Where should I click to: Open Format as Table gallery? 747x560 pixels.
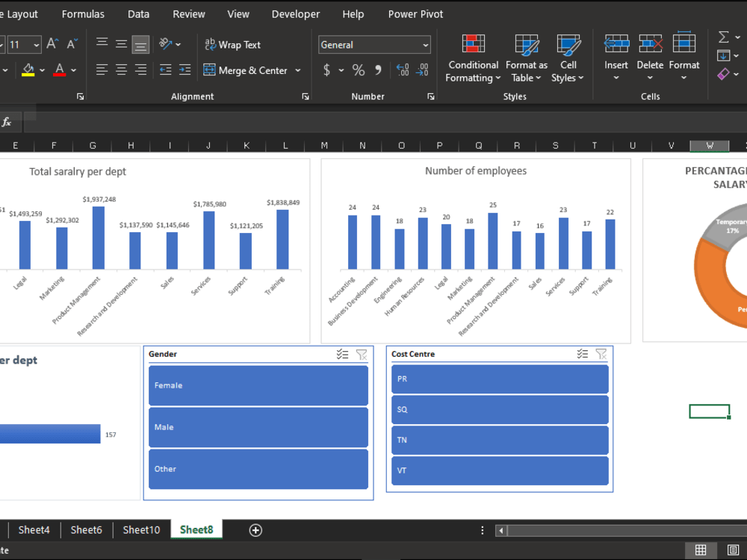pyautogui.click(x=527, y=58)
